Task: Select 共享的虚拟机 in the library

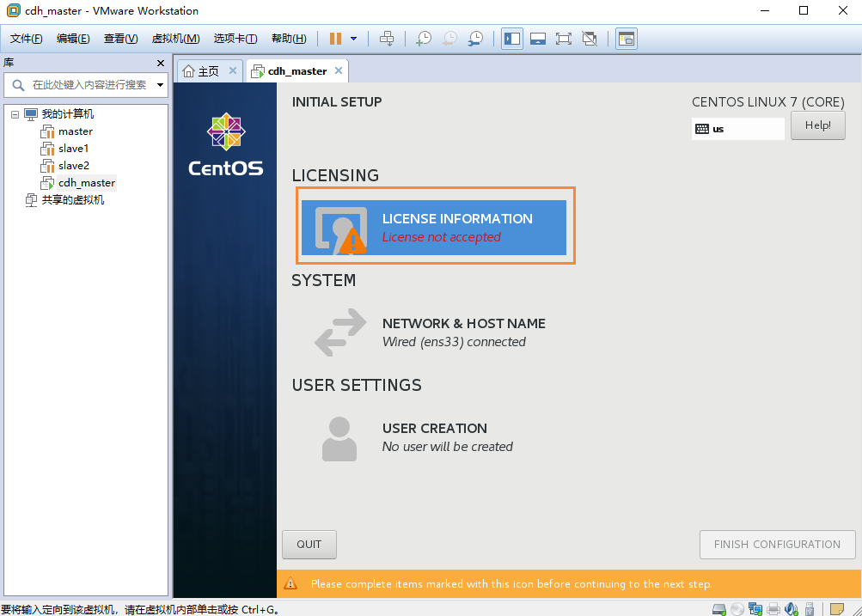Action: tap(72, 200)
